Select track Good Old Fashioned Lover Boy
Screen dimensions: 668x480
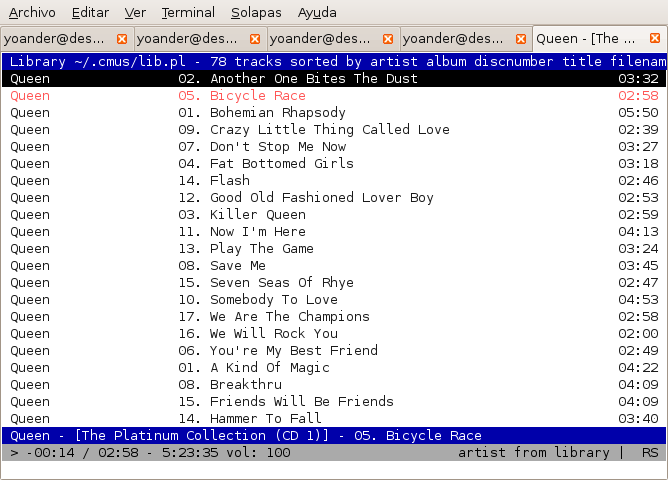(x=334, y=198)
